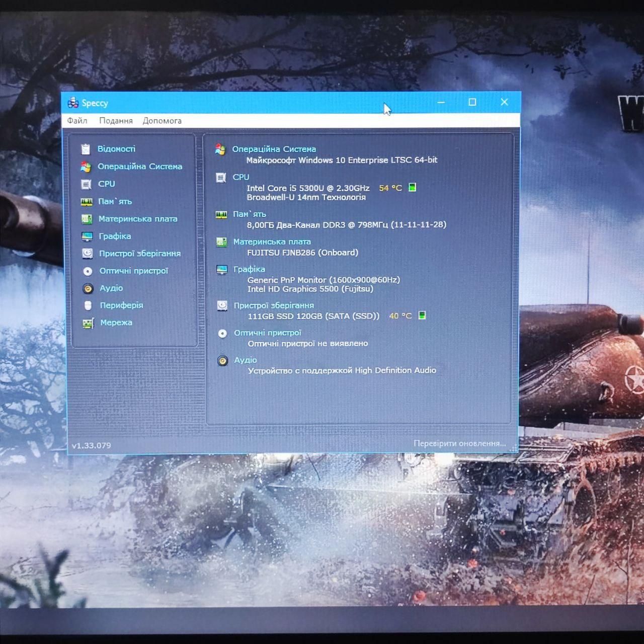Select Операційна Система in the sidebar
644x644 pixels.
[x=140, y=167]
